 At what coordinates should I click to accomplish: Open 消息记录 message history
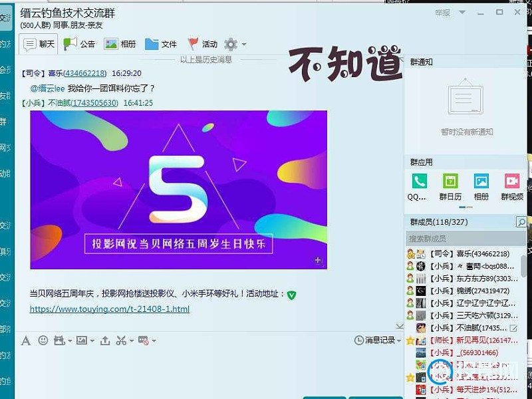click(374, 340)
